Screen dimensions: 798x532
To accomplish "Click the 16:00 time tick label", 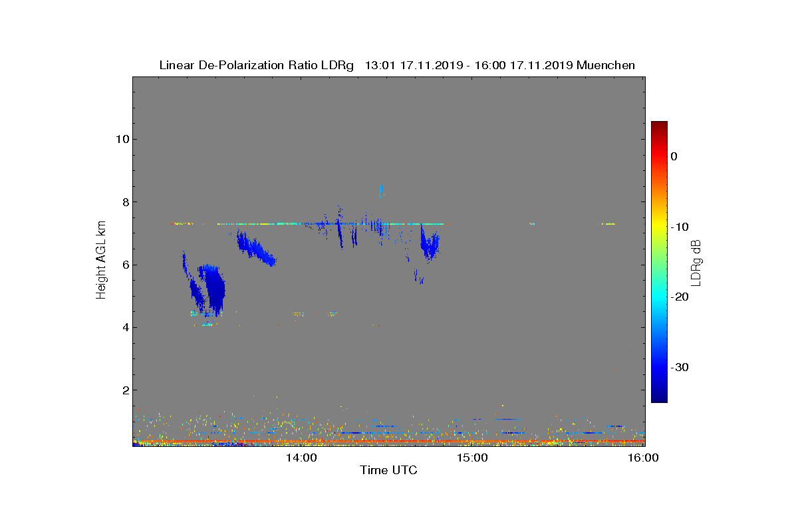I will coord(643,458).
